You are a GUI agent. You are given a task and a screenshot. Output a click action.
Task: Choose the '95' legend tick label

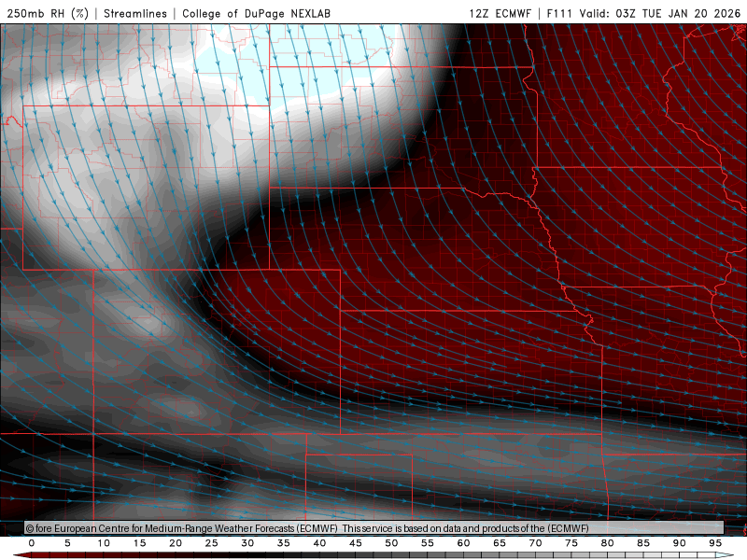click(x=715, y=543)
